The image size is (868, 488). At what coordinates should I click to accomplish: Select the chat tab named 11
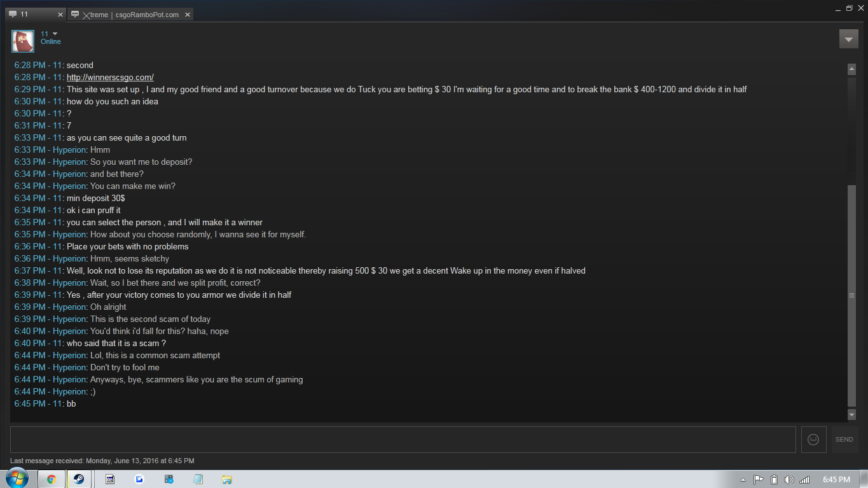point(33,14)
